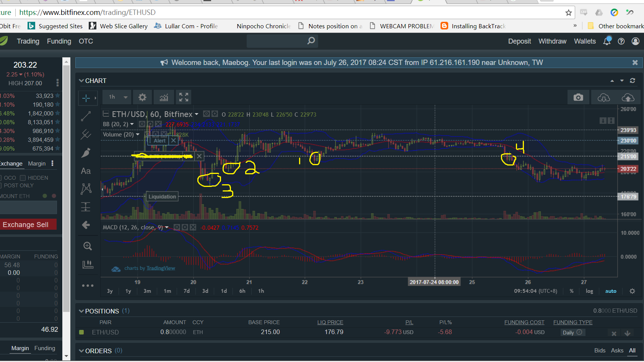This screenshot has width=644, height=362.
Task: Select the brush drawing tool
Action: tap(86, 153)
